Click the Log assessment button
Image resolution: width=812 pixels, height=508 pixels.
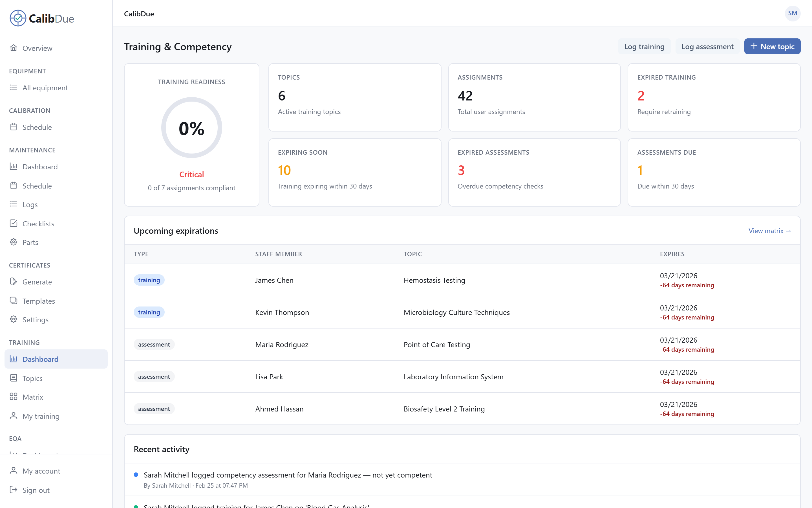(x=707, y=46)
